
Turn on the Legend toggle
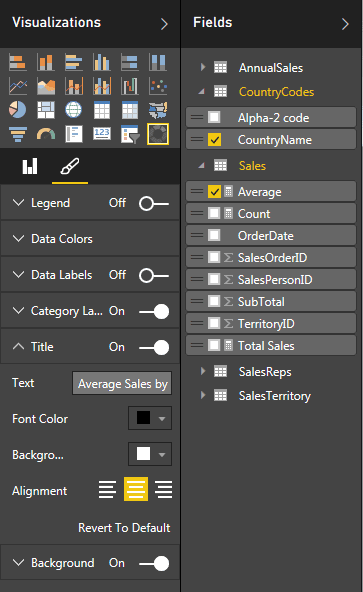pos(154,204)
